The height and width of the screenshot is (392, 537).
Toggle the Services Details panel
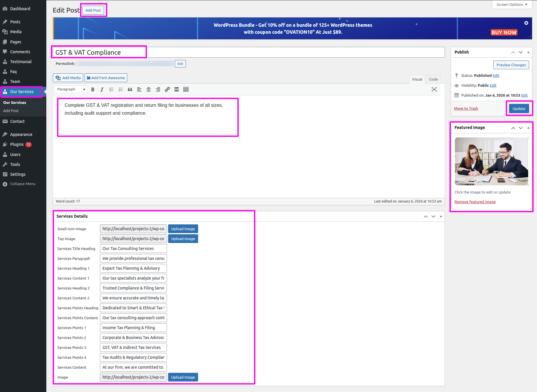coord(441,216)
